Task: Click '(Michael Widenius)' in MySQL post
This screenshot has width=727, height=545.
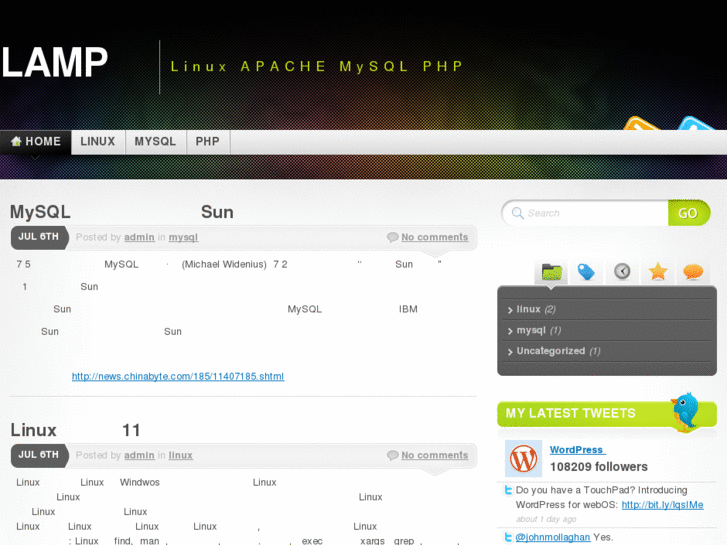Action: coord(224,264)
